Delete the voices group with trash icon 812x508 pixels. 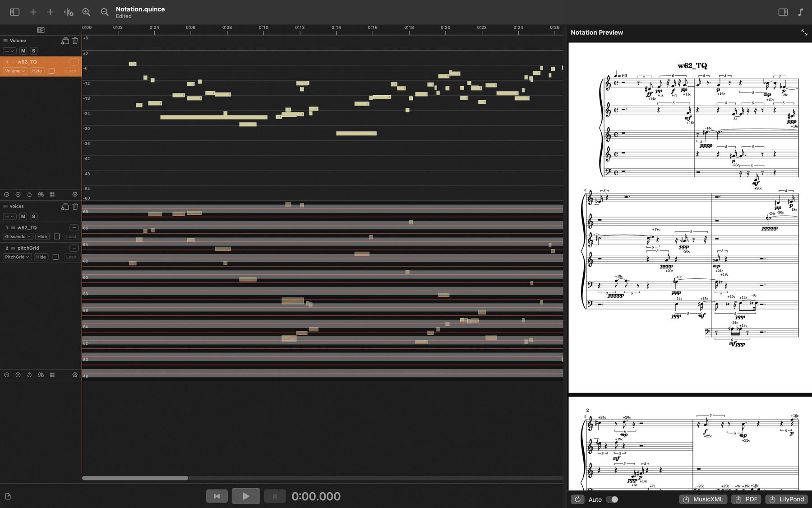(75, 206)
